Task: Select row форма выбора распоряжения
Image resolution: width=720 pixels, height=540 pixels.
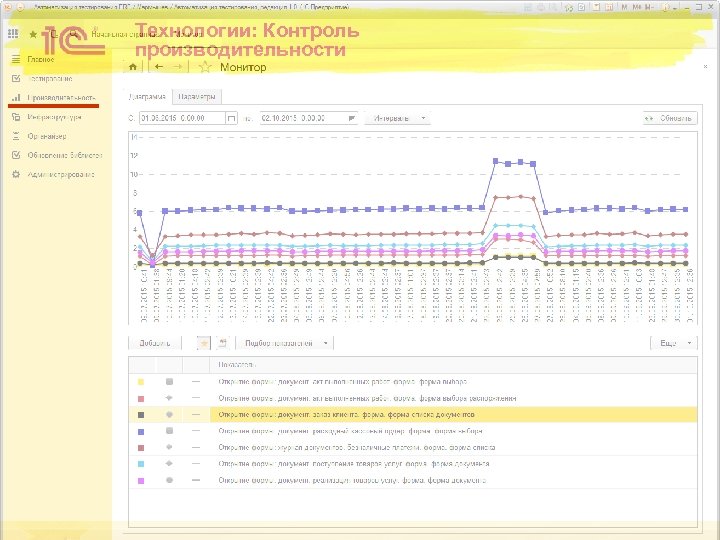Action: click(x=412, y=398)
